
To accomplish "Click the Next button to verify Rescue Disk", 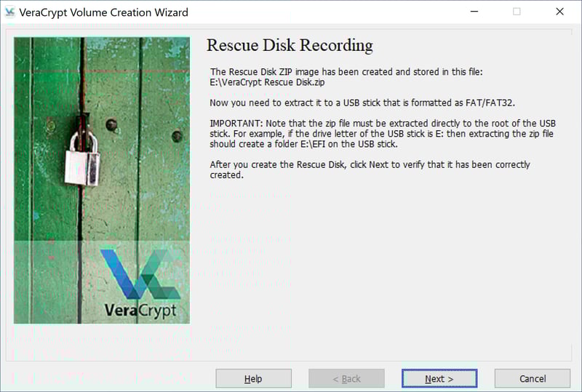I will [439, 379].
